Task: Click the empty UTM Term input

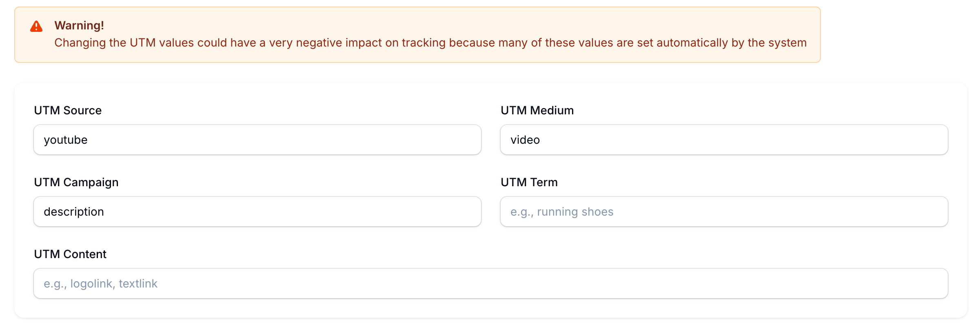Action: pos(723,212)
